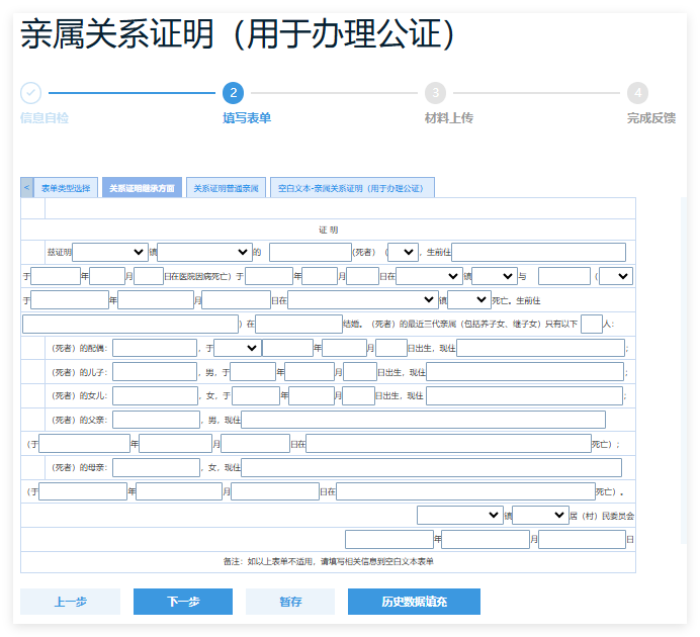Open the 空白文本-亲属关系证明 tab
Image resolution: width=700 pixels, height=637 pixels.
pyautogui.click(x=351, y=188)
